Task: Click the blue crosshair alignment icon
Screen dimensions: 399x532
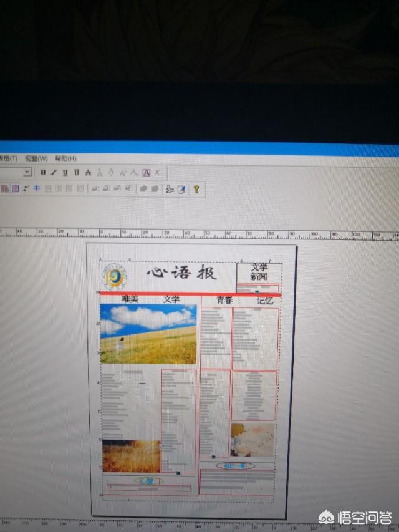Action: click(x=36, y=188)
